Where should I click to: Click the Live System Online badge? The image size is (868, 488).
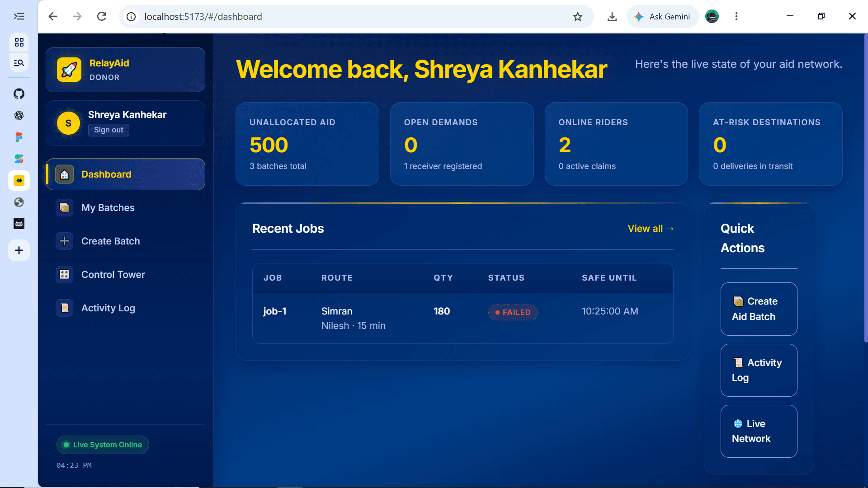[103, 445]
